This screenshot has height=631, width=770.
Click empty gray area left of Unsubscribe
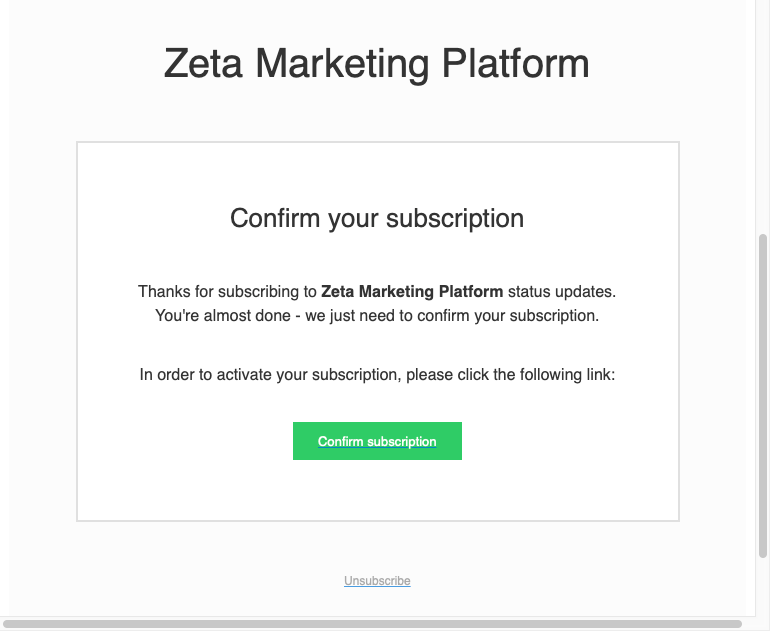tap(180, 581)
